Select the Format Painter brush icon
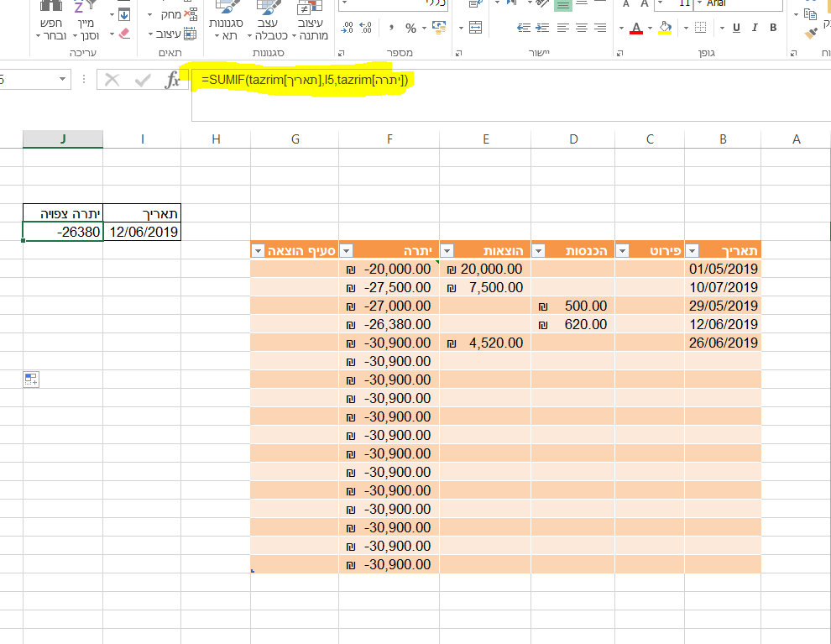The width and height of the screenshot is (831, 644). pyautogui.click(x=811, y=34)
